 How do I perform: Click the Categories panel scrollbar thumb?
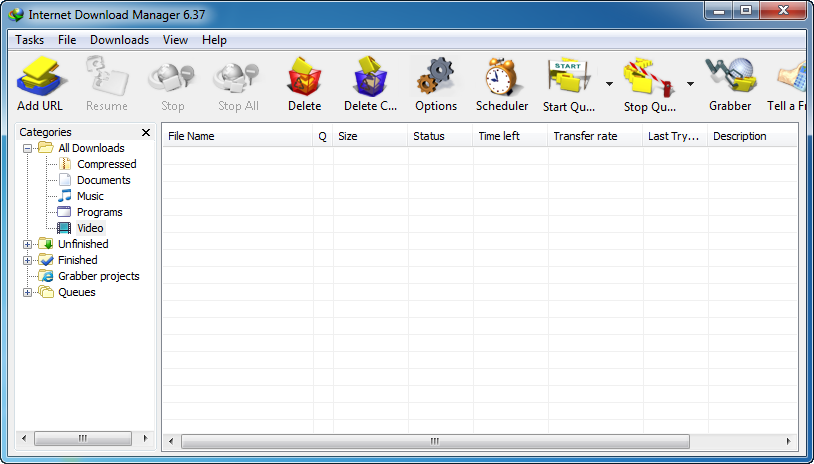pos(83,439)
